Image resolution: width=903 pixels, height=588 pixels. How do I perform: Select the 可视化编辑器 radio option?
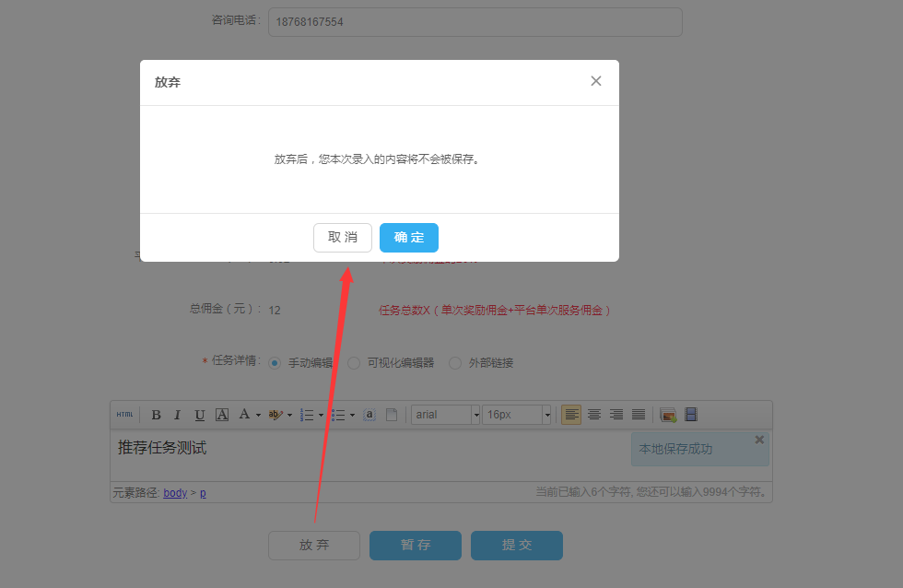[x=354, y=363]
